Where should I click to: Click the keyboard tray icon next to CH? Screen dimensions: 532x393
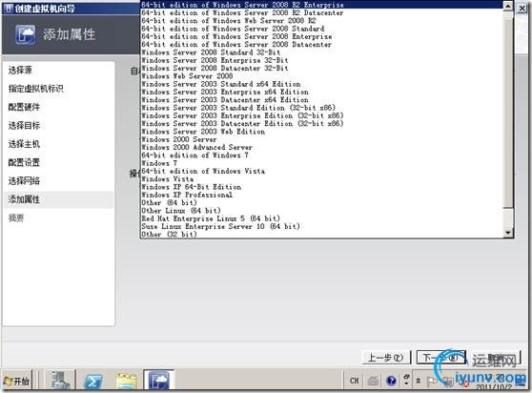tap(373, 381)
